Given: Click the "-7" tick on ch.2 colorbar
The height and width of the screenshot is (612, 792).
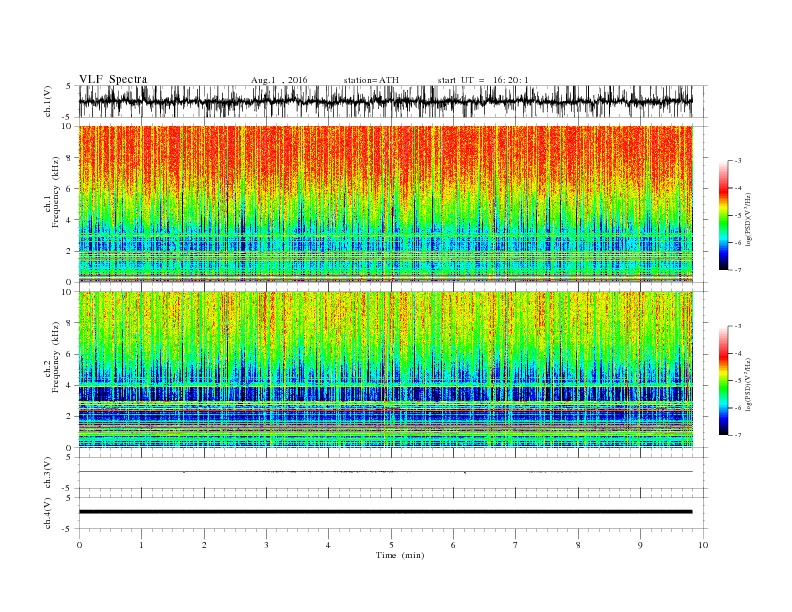Looking at the screenshot, I should [738, 435].
